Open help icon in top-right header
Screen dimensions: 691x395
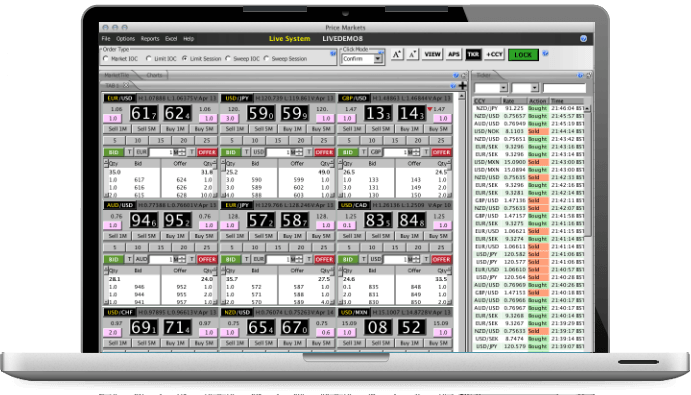click(583, 39)
